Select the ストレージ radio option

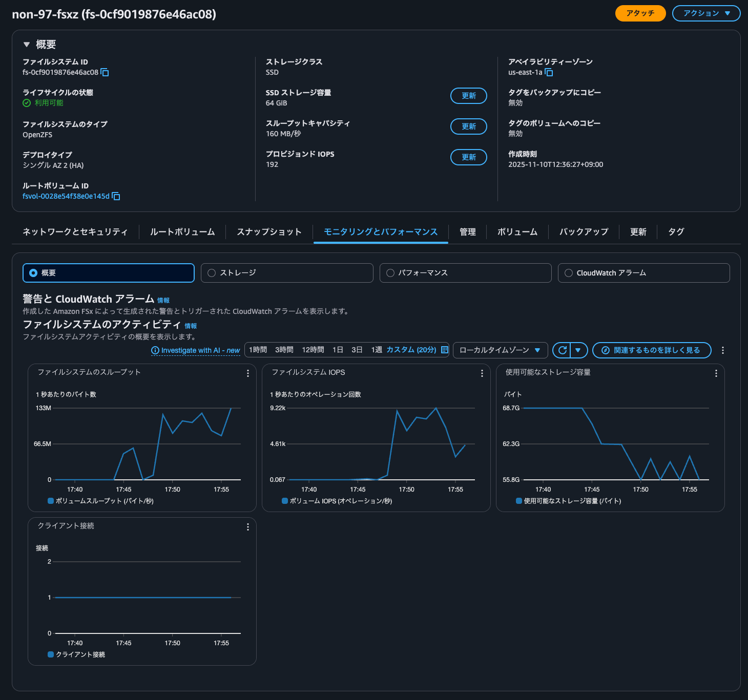212,273
